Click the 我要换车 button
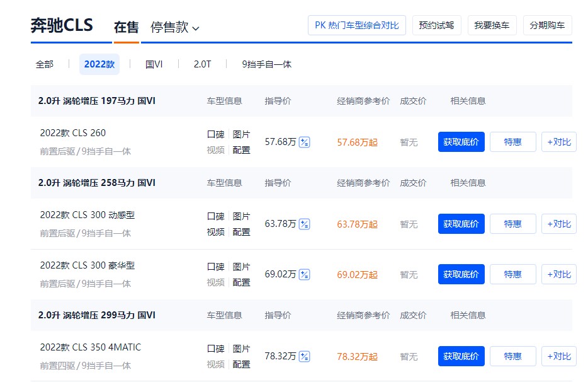The width and height of the screenshot is (588, 382). coord(492,25)
